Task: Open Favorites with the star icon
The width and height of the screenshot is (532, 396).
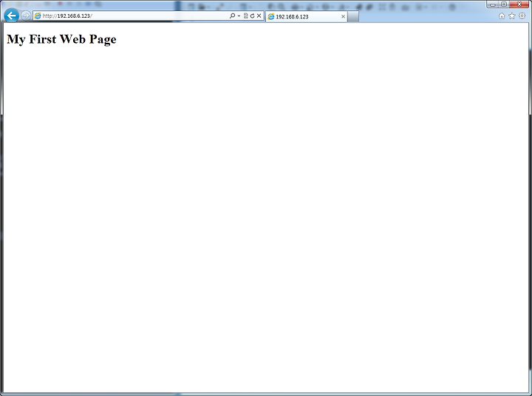Action: click(512, 16)
